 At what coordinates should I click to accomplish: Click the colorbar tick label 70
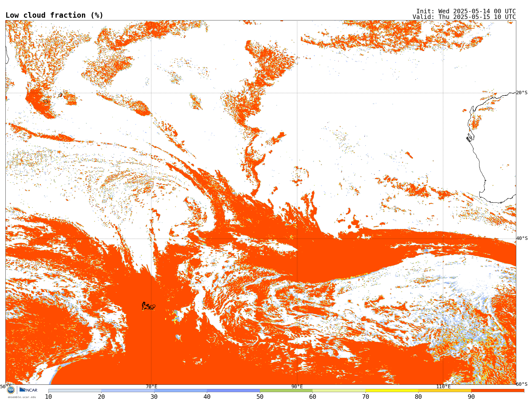366,397
